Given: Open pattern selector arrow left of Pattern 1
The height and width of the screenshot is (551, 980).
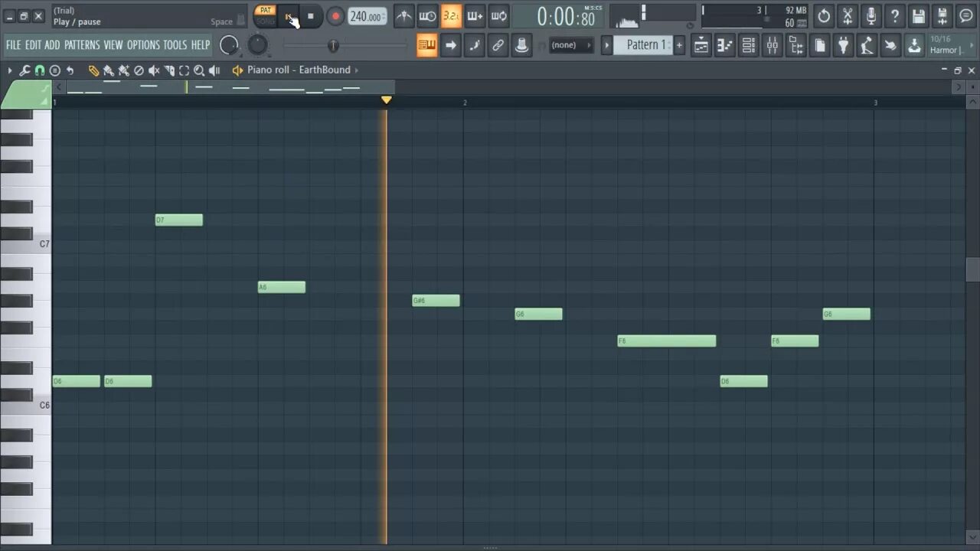Looking at the screenshot, I should point(606,45).
